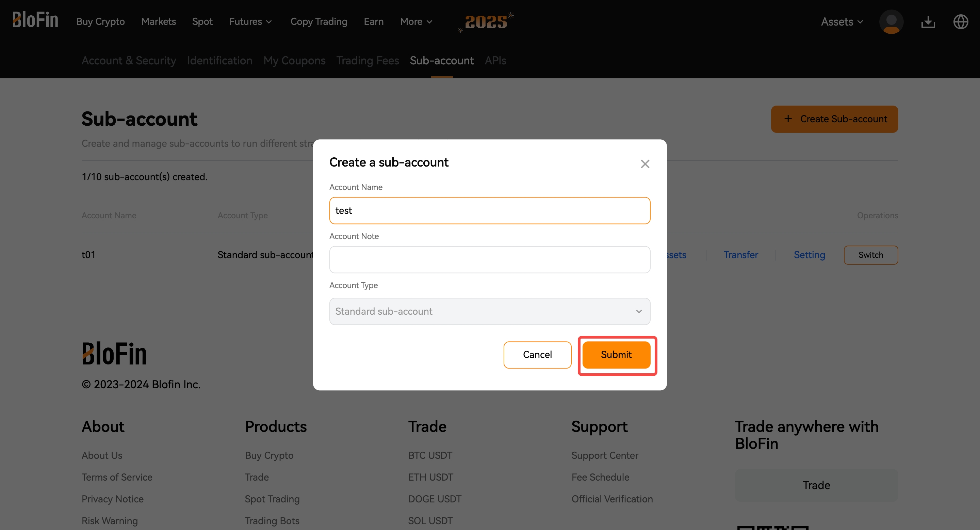Close the Create a sub-account dialog
Image resolution: width=980 pixels, height=530 pixels.
pyautogui.click(x=645, y=164)
